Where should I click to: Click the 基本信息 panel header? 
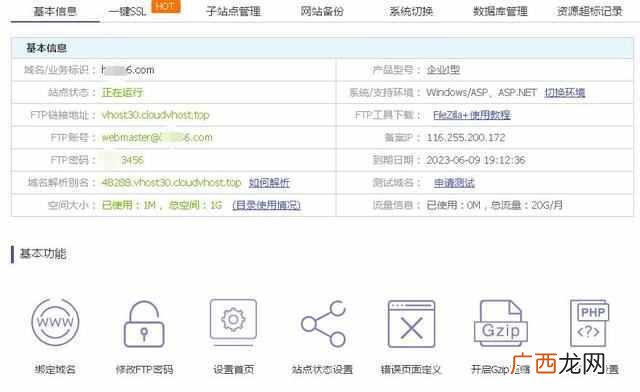(322, 48)
